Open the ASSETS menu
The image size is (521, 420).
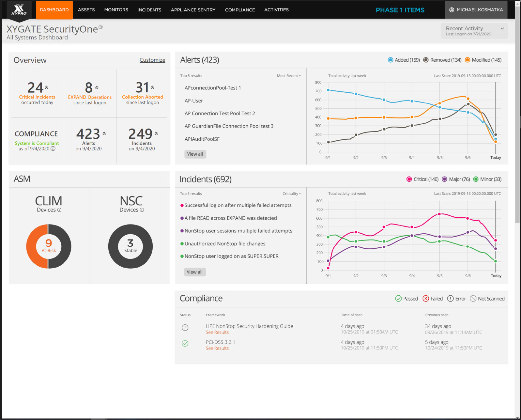86,10
